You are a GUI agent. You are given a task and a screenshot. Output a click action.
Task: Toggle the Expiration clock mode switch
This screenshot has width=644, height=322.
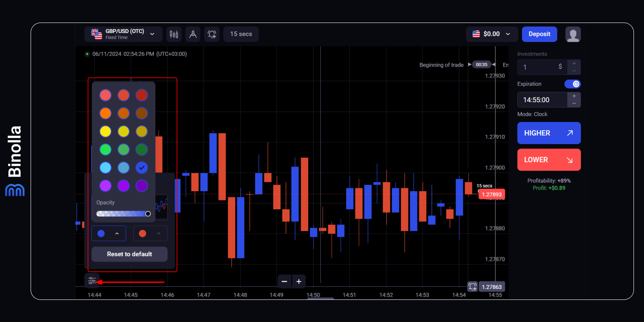coord(572,84)
